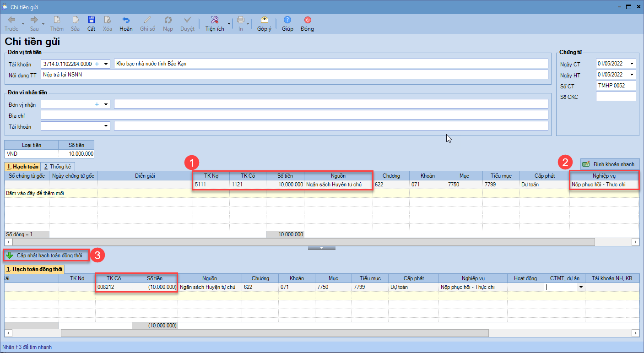644x353 pixels.
Task: Open the Tiện ích dropdown arrow
Action: click(x=228, y=23)
